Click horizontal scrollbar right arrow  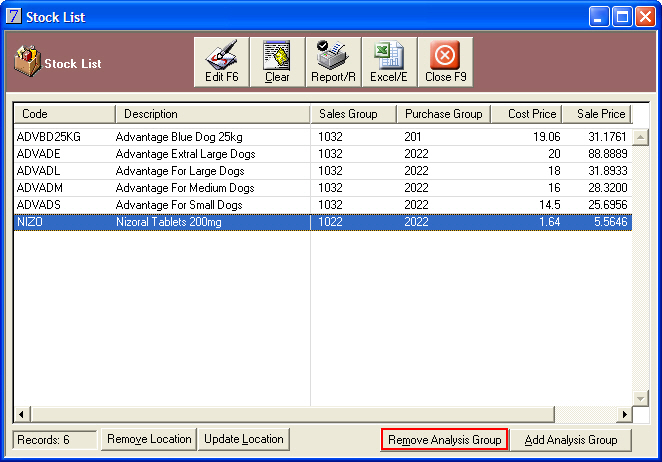tap(624, 414)
